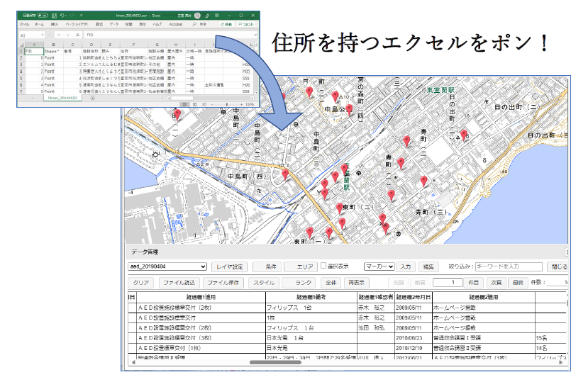Click the search magnifier in Excel ribbon
This screenshot has width=588, height=382.
(194, 23)
